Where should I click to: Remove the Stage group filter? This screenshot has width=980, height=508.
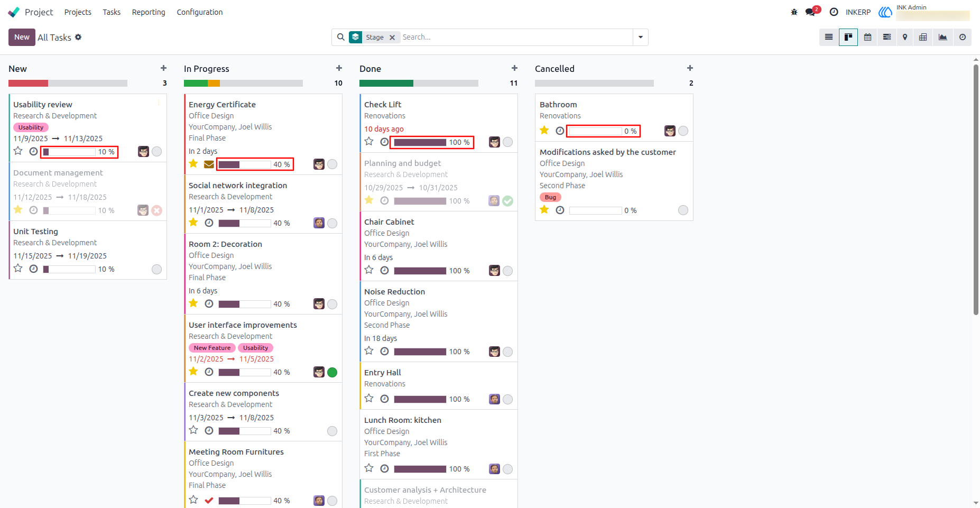[x=392, y=38]
